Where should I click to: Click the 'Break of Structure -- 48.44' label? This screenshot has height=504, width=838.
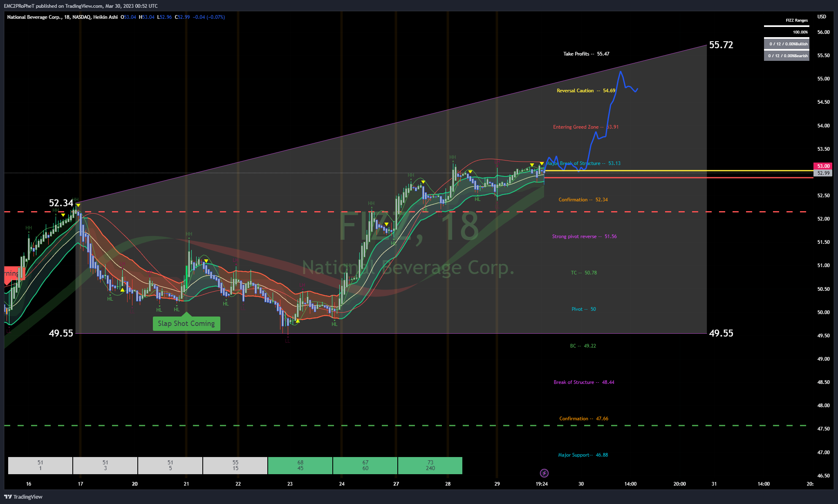(584, 382)
